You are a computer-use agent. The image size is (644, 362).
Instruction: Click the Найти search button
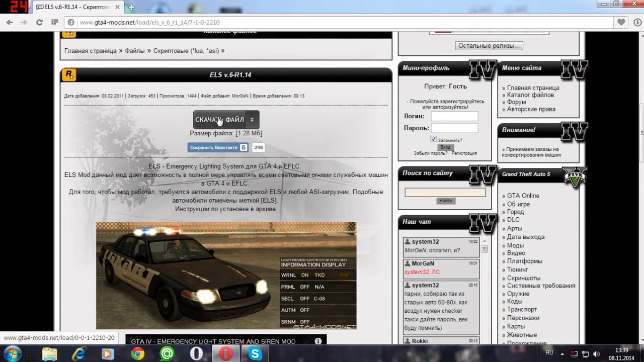(x=445, y=201)
